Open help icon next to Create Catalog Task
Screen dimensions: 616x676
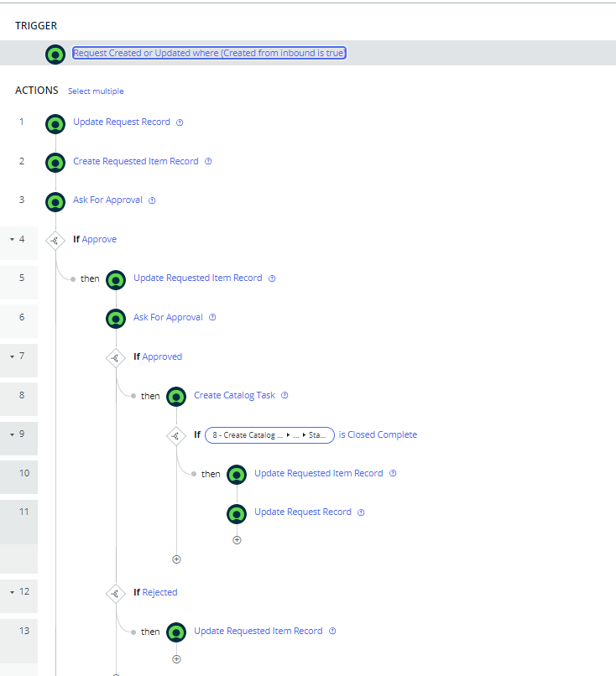tap(285, 395)
